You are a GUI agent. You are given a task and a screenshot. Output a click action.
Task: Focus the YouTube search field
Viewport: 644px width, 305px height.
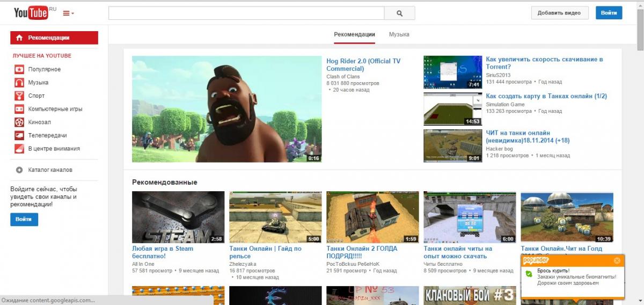pyautogui.click(x=246, y=13)
